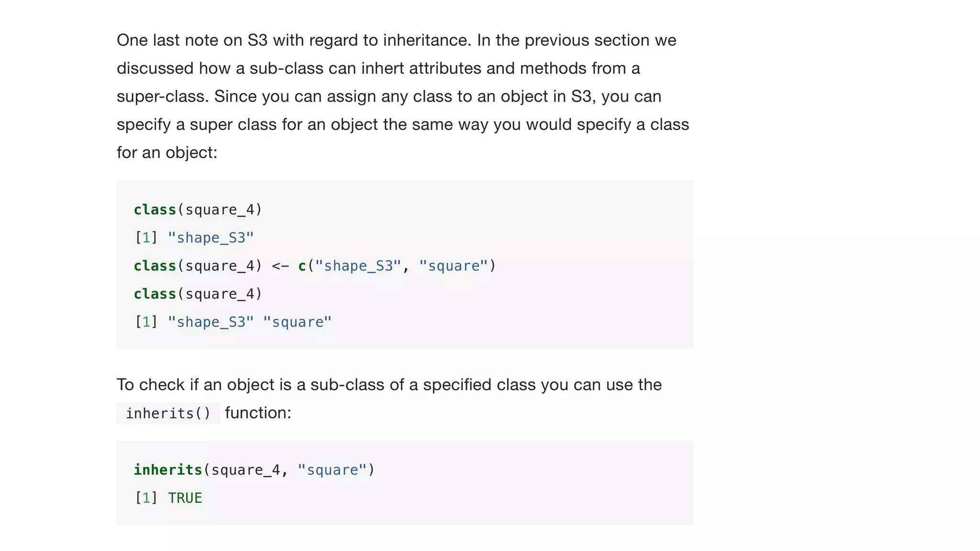
Task: Click the text "for an object:"
Action: click(167, 153)
